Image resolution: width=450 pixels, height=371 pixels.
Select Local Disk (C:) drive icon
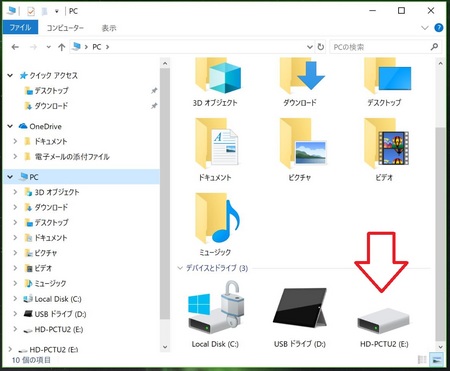[x=216, y=307]
